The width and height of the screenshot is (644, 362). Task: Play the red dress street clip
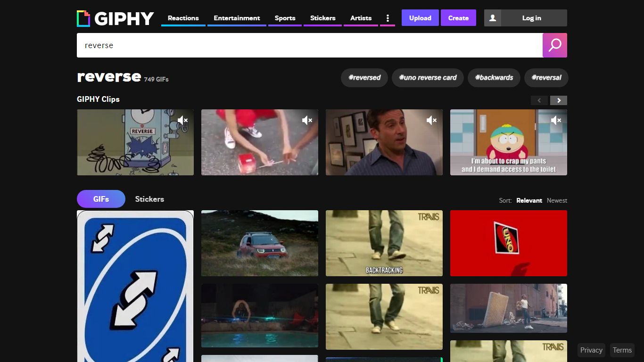point(260,142)
